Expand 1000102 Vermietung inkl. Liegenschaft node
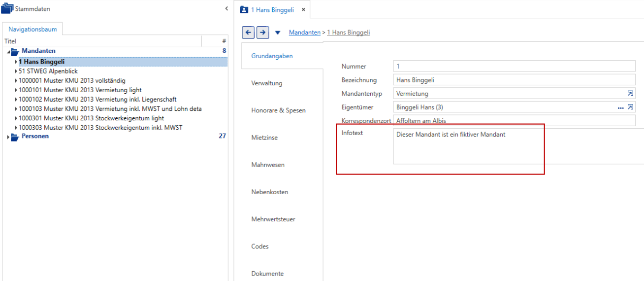 click(16, 100)
